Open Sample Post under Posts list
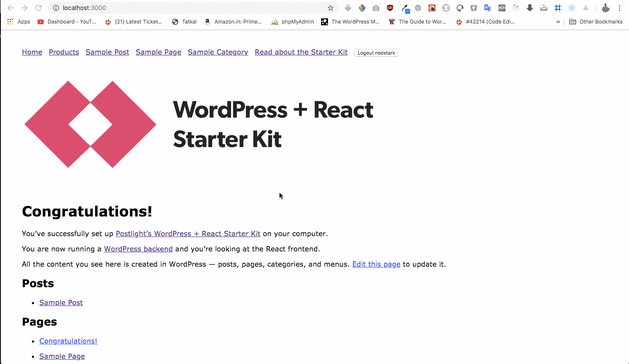Screen dimensions: 629x364 click(x=61, y=302)
